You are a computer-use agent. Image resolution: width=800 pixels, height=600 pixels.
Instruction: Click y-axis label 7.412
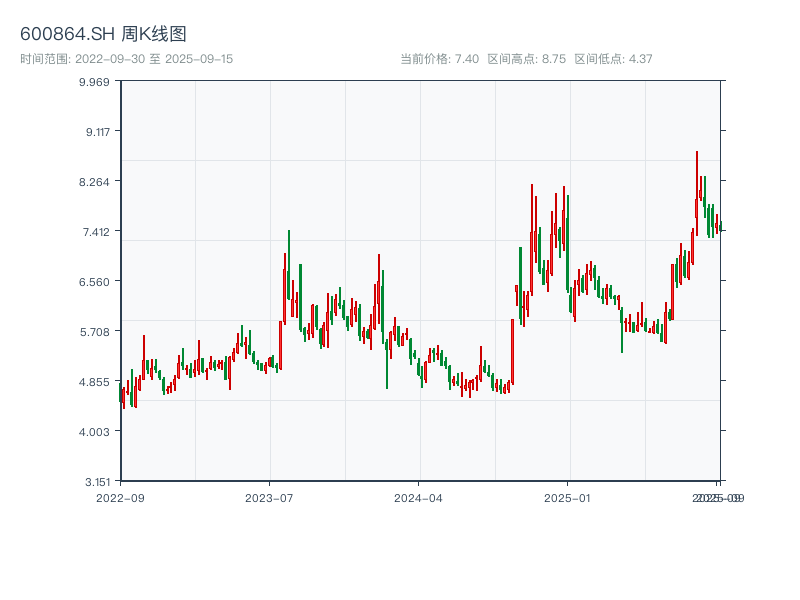[x=96, y=232]
